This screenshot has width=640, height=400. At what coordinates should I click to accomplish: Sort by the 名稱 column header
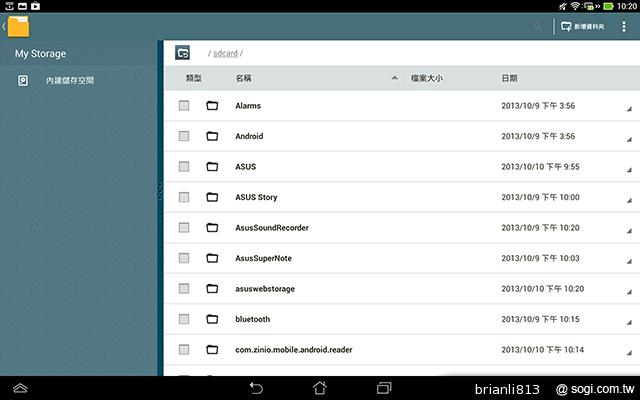pyautogui.click(x=243, y=78)
